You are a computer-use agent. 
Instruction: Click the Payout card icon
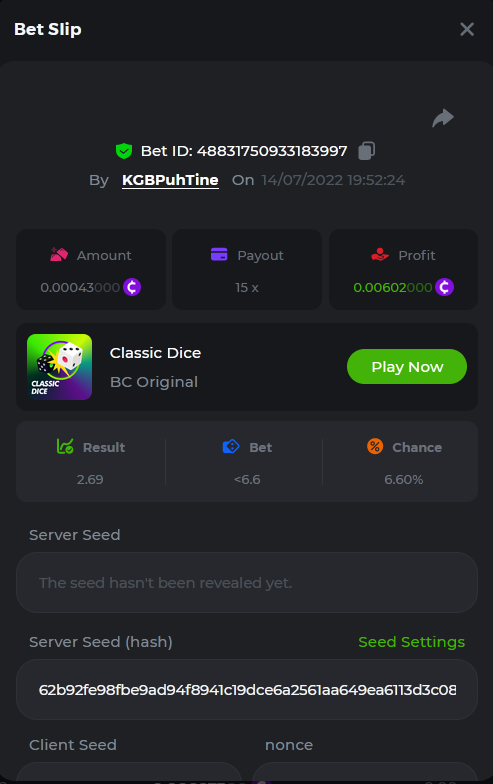coord(219,254)
